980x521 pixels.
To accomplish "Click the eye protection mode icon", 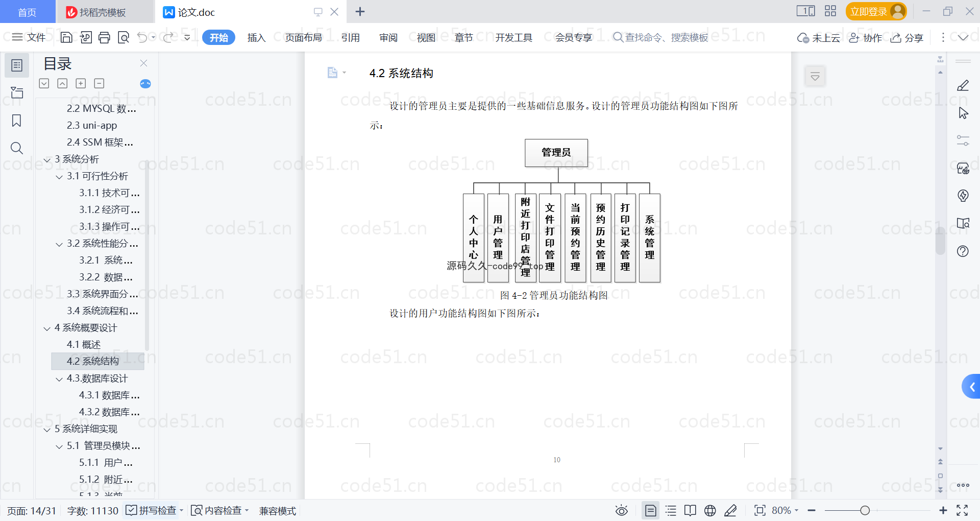I will click(x=621, y=510).
